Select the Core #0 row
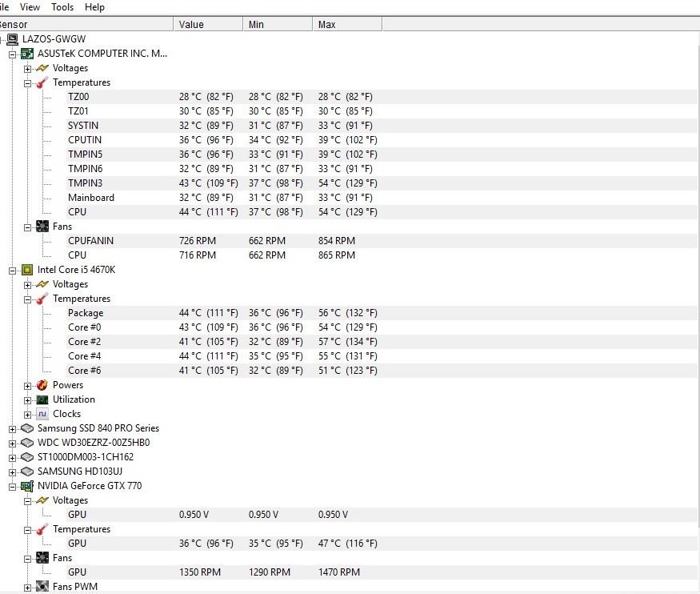The image size is (700, 594). point(382,327)
